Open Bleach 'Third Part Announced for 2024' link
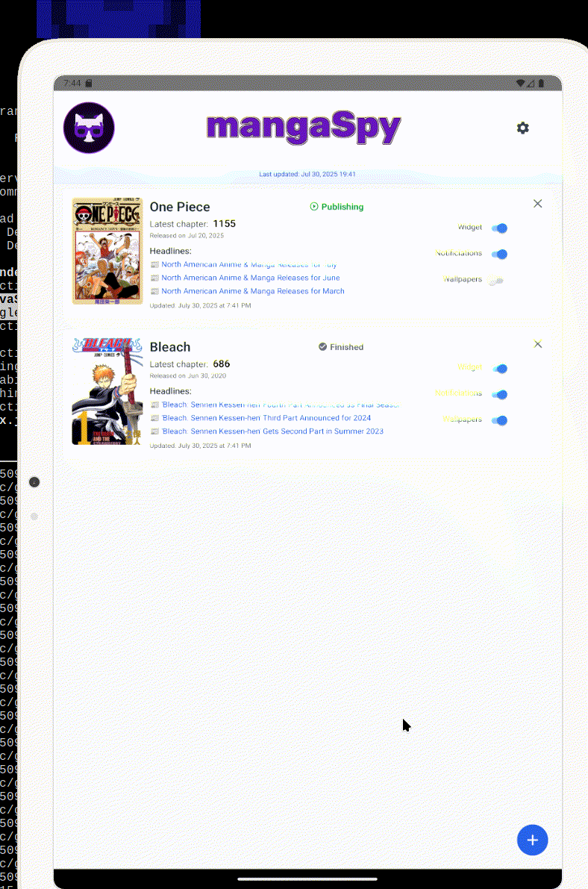 (x=266, y=418)
